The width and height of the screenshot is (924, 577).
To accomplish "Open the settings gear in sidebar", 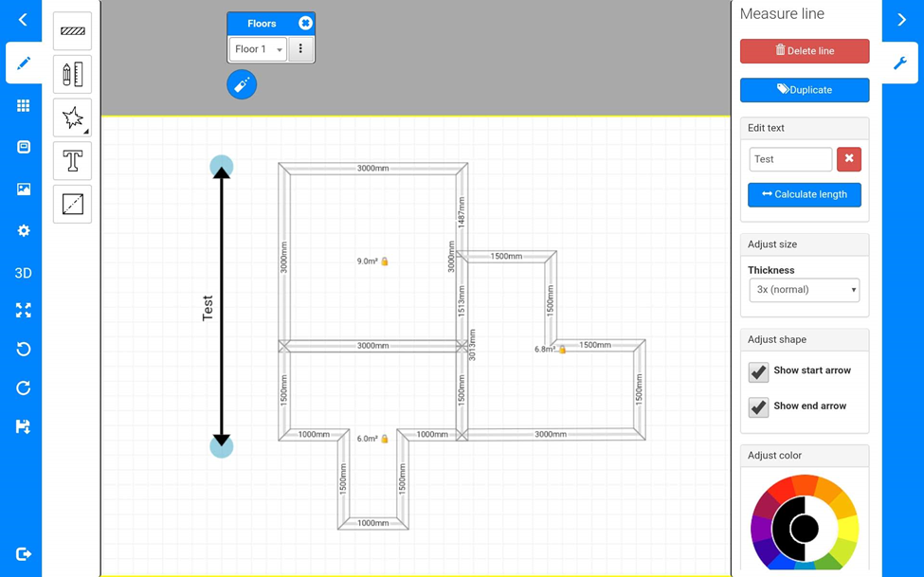I will (24, 231).
